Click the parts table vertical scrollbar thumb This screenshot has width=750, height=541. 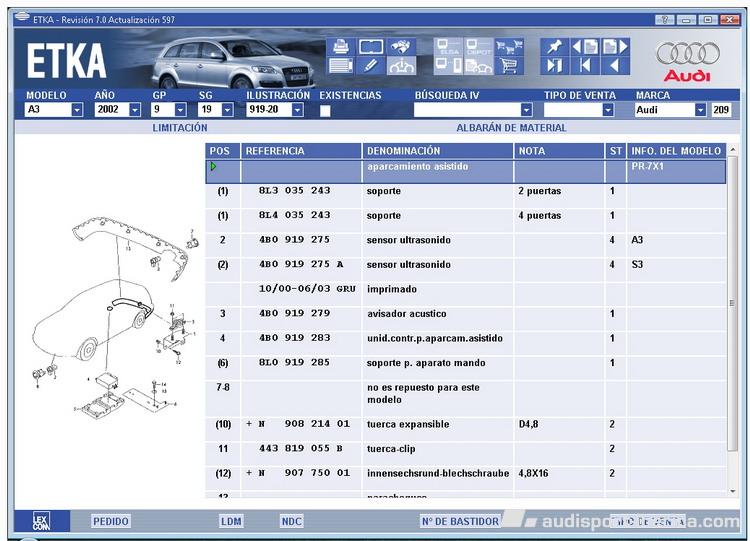click(x=732, y=303)
